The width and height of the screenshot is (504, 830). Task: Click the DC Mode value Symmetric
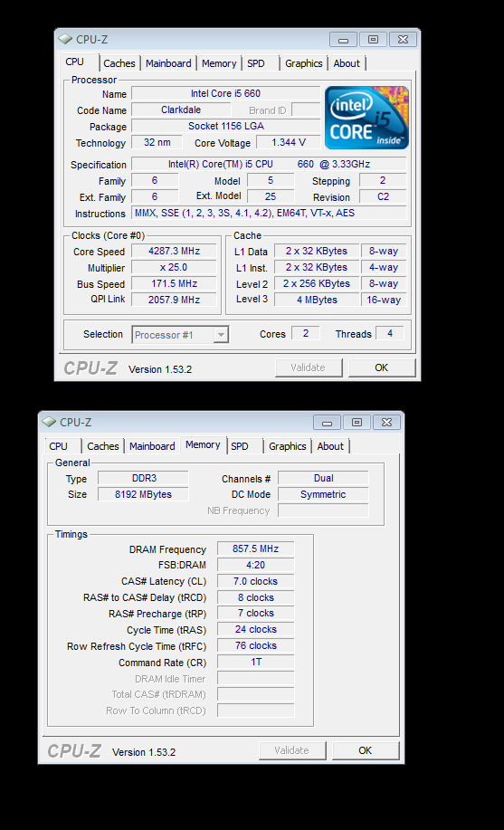(323, 494)
